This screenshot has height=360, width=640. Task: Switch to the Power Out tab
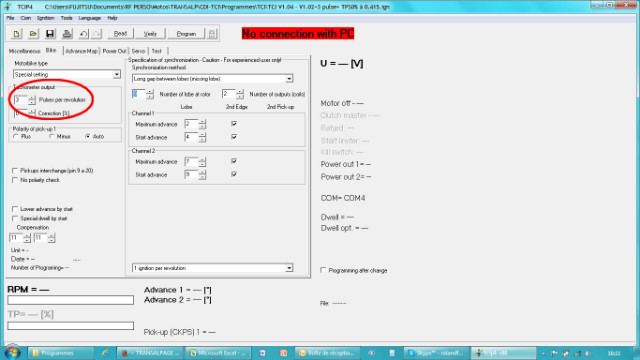point(114,51)
